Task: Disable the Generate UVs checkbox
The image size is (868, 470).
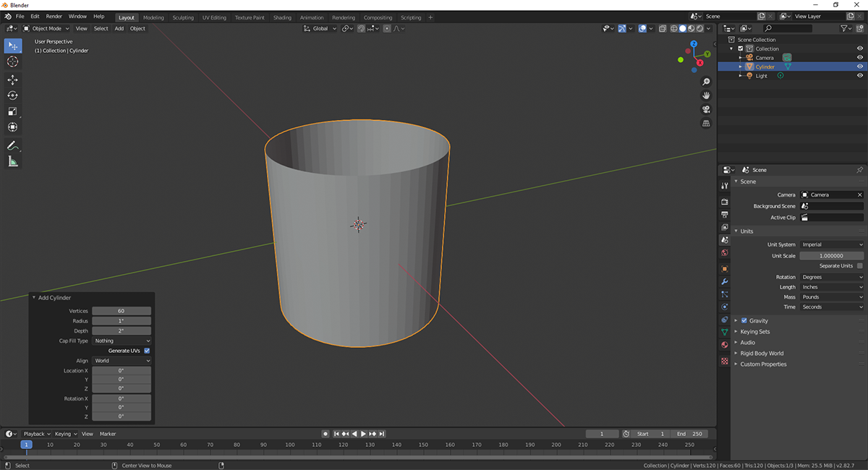Action: 147,351
